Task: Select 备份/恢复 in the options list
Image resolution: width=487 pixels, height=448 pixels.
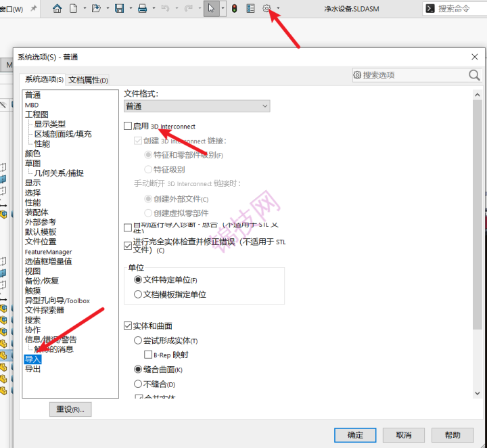Action: click(x=42, y=281)
